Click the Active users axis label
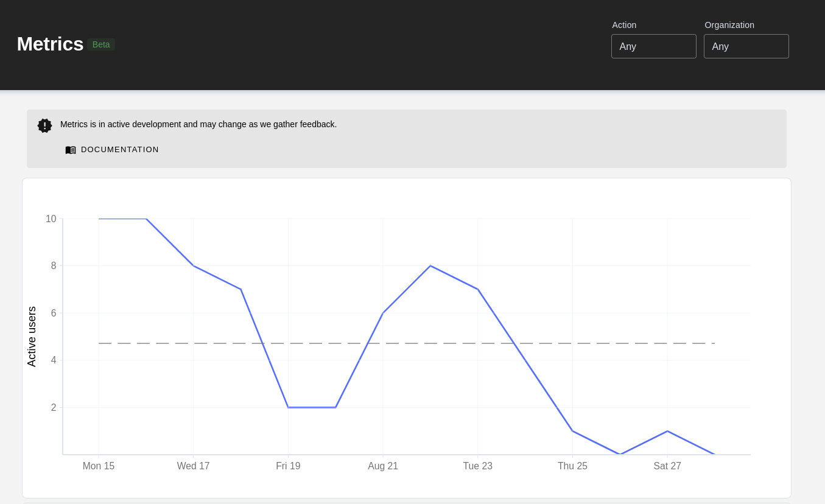Screen dimensions: 825x504 coord(32,335)
